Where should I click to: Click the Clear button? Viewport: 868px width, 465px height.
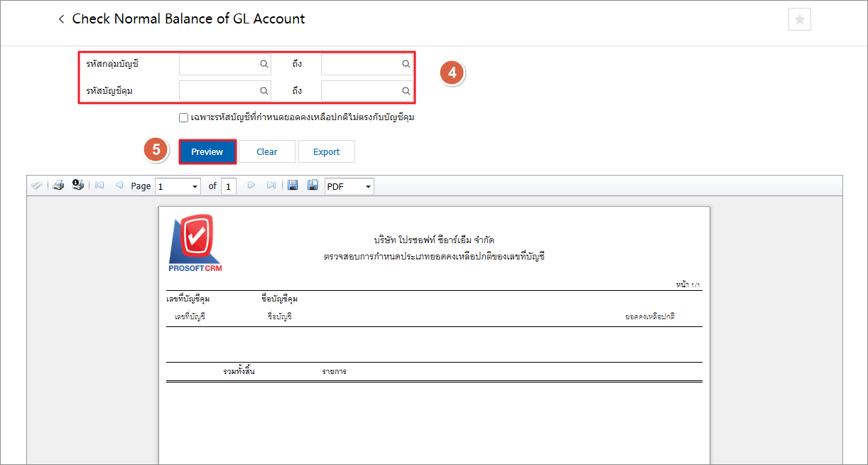(267, 151)
